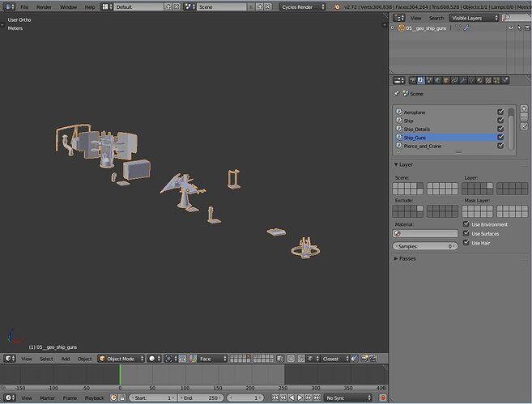This screenshot has height=404, width=532.
Task: Disable the Use Hair option
Action: (466, 243)
